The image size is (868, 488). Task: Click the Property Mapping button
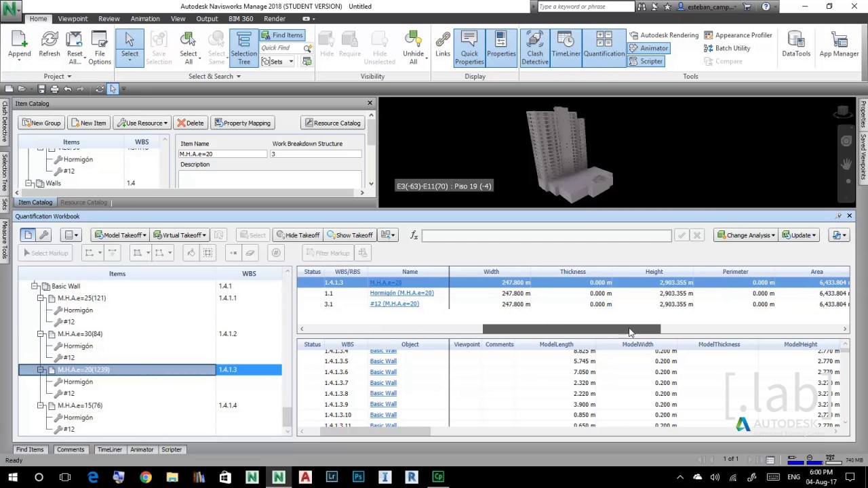pos(242,123)
